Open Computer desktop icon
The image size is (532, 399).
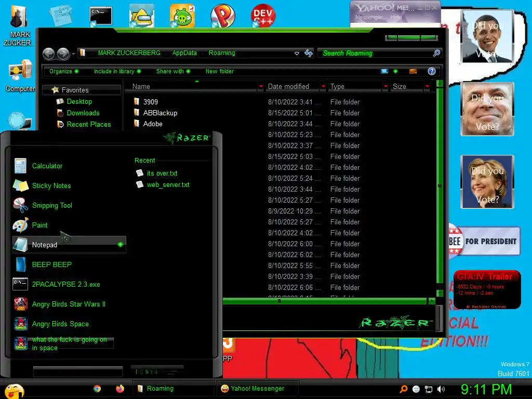20,76
